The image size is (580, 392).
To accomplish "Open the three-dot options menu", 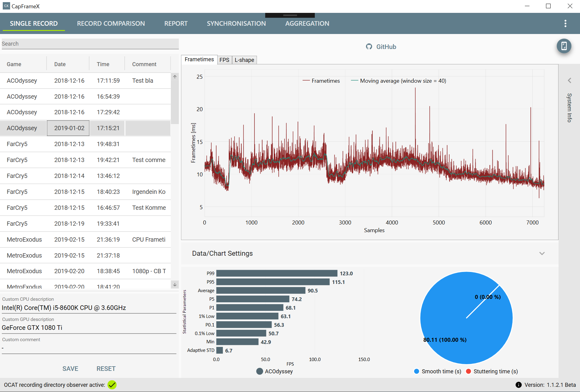I will [x=565, y=24].
